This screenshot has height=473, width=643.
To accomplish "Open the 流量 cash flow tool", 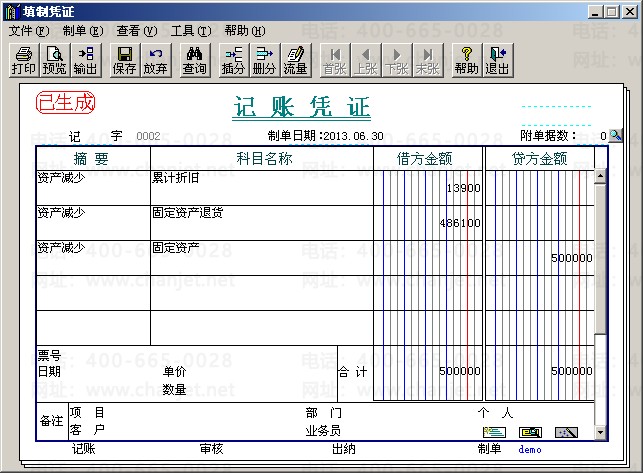I will (295, 60).
